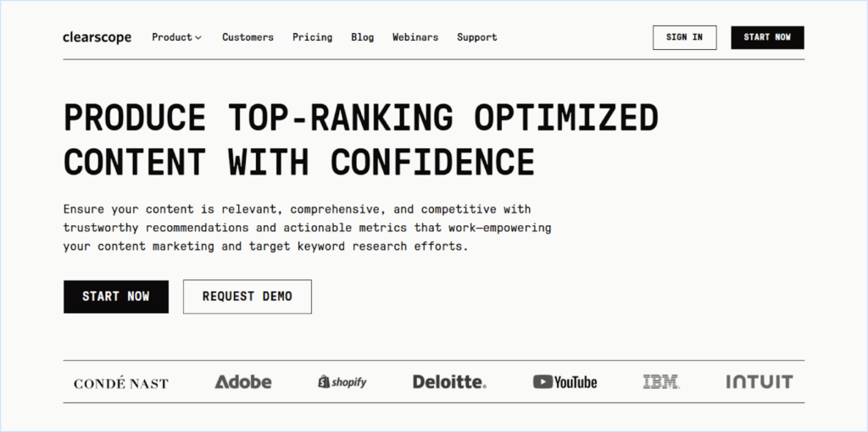Click the chevron next to Product

pyautogui.click(x=198, y=38)
